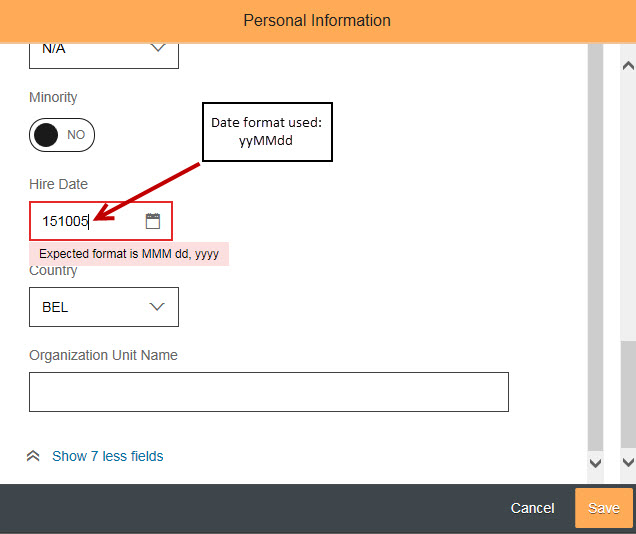The width and height of the screenshot is (636, 534).
Task: Click the Minority label
Action: coord(53,97)
